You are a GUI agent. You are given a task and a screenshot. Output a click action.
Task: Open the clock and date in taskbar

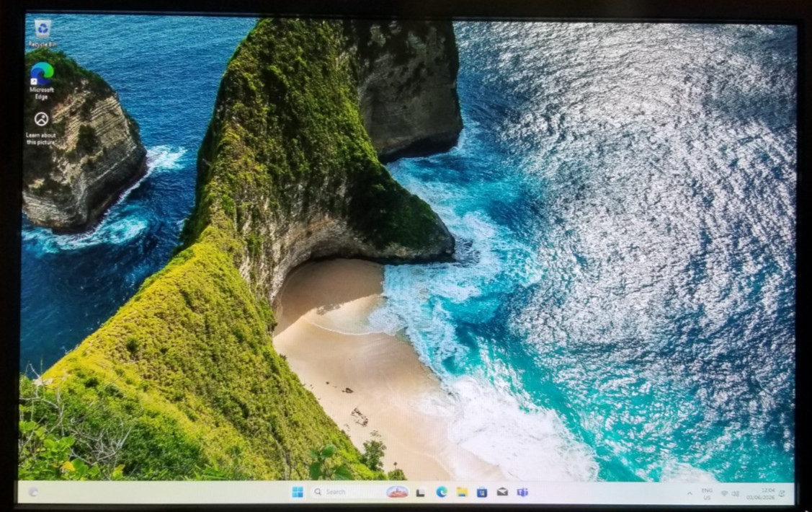[x=761, y=494]
